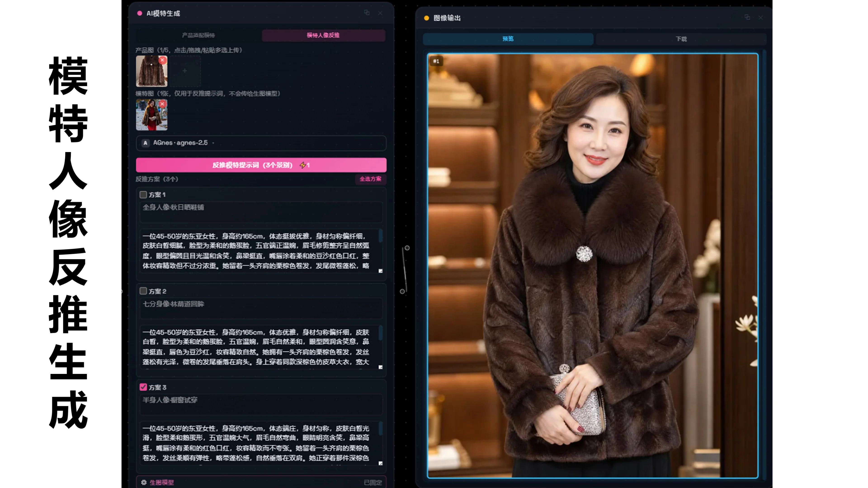Open the AGnes agnes-2.5 model dropdown
The height and width of the screenshot is (488, 868).
pos(261,143)
